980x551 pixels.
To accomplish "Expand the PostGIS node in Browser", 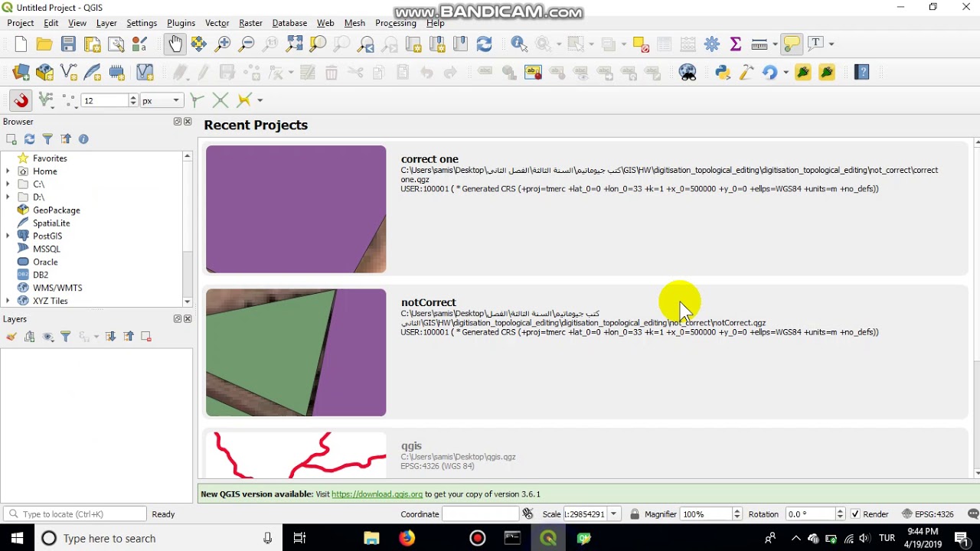I will (8, 236).
